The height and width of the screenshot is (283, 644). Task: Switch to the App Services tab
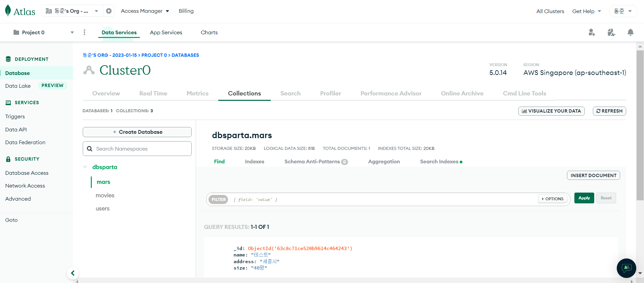tap(166, 33)
